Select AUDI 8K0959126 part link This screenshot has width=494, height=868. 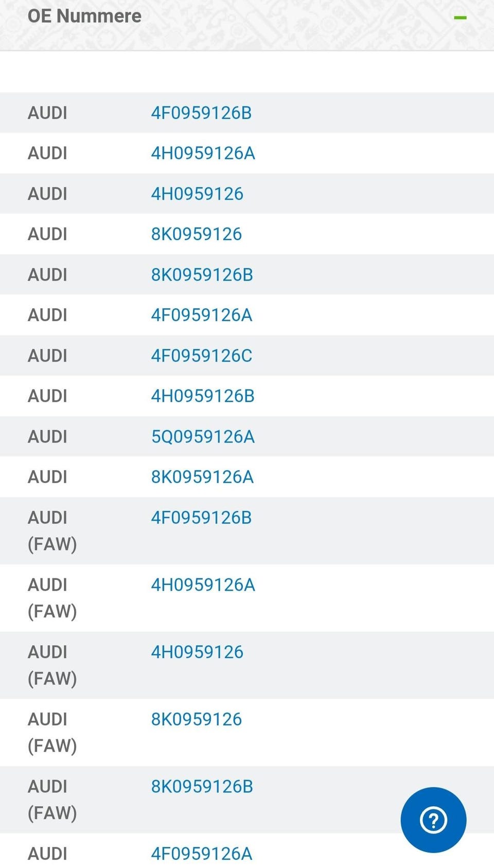(196, 234)
